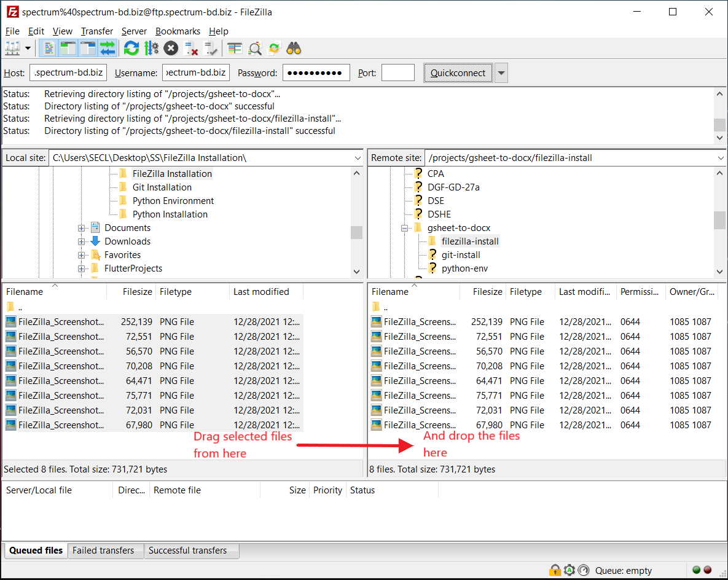Reconnect to the last used server
Image resolution: width=728 pixels, height=580 pixels.
[210, 49]
